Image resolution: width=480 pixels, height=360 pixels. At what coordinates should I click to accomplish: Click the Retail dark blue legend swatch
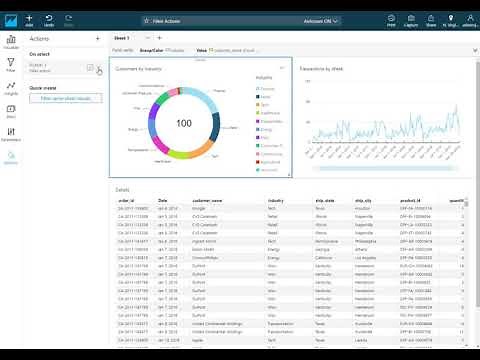258,97
